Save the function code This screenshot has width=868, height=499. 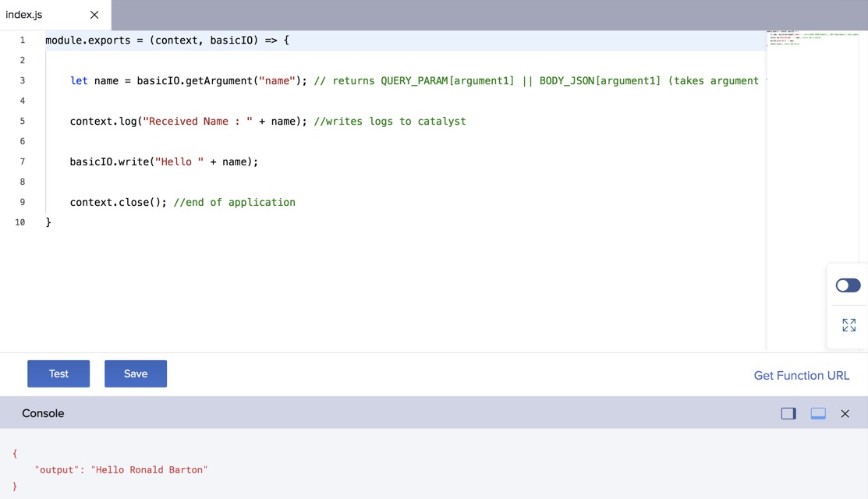pos(135,373)
